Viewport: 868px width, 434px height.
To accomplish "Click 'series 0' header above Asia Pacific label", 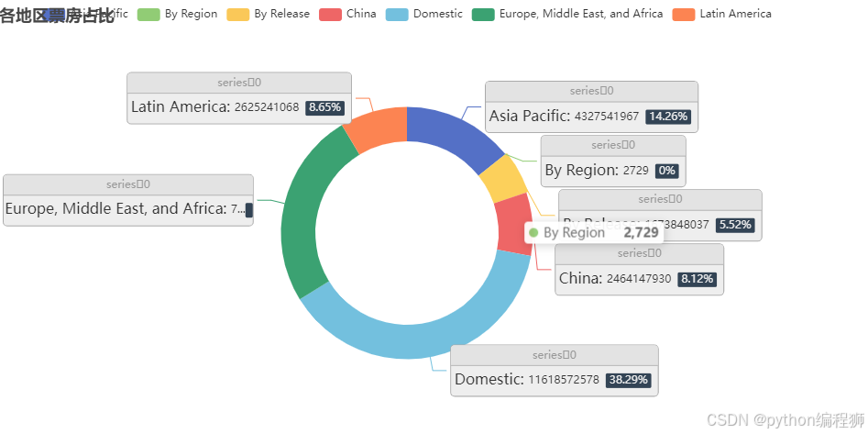I will click(x=591, y=91).
